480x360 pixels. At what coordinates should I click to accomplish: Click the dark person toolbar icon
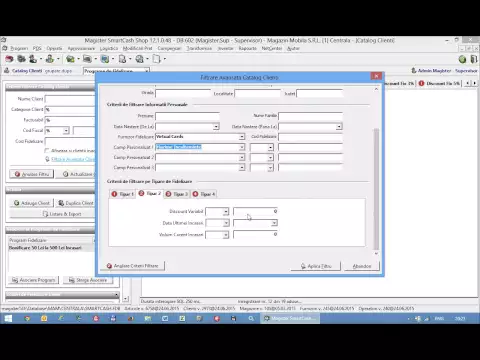[x=33, y=59]
